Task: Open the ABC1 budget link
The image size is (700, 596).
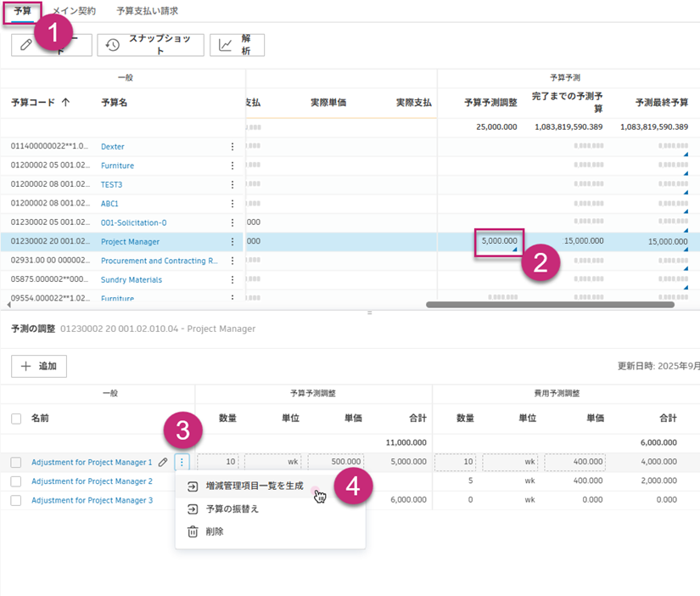Action: 109,204
